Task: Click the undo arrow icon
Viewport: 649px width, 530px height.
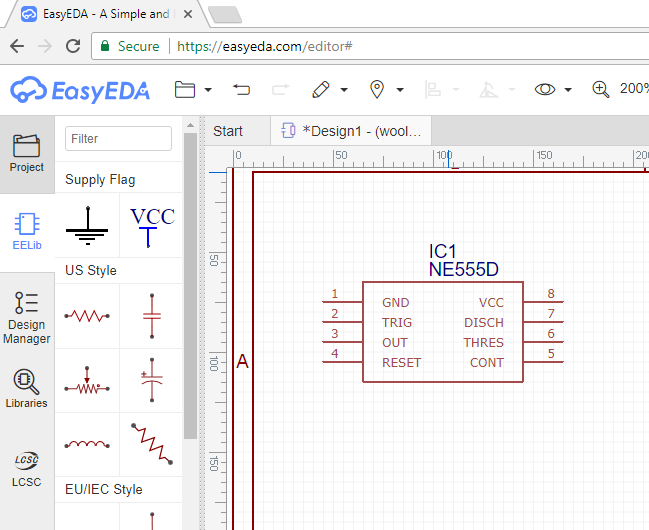Action: pyautogui.click(x=241, y=89)
